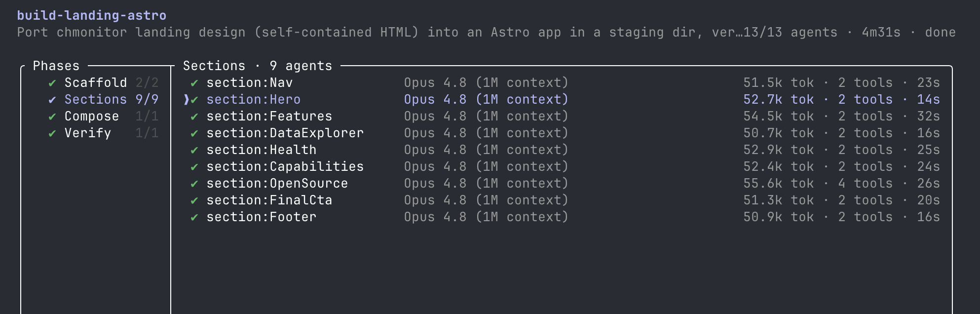
Task: Expand the section:OpenSource agent row
Action: pos(565,184)
